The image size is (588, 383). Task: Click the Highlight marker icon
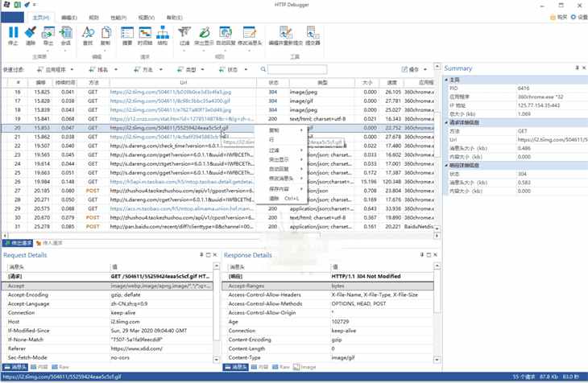click(205, 33)
